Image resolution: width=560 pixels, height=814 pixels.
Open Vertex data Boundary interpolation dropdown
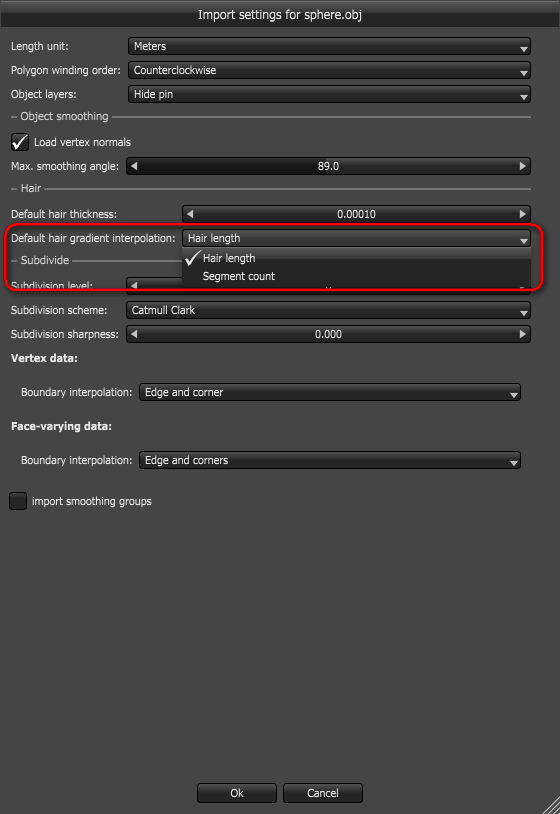pos(330,392)
